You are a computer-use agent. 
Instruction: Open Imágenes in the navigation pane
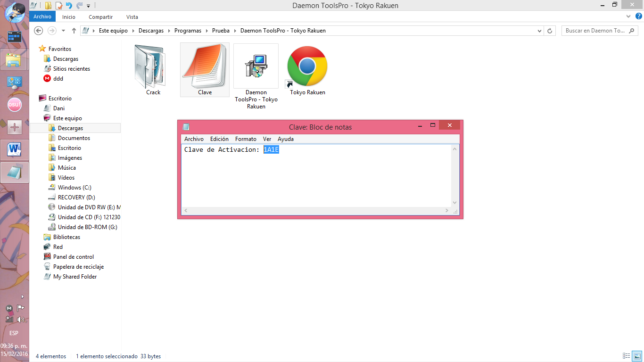70,158
